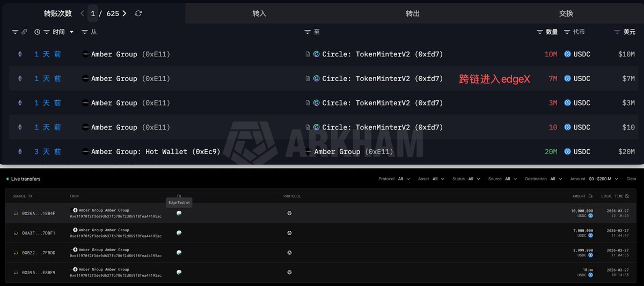Go to previous transfers page
Screen dimensions: 644x286
pyautogui.click(x=82, y=13)
